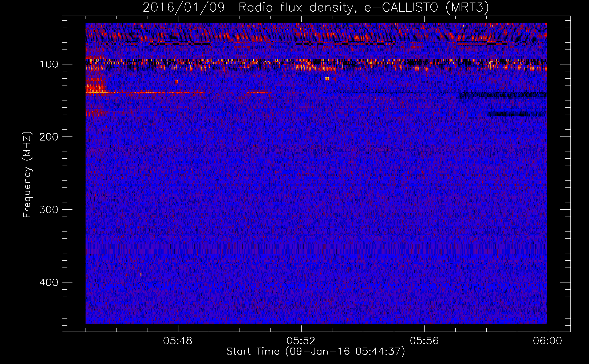Screen dimensions: 589x364
Task: Click the 400 frequency tick label
Action: click(x=49, y=282)
